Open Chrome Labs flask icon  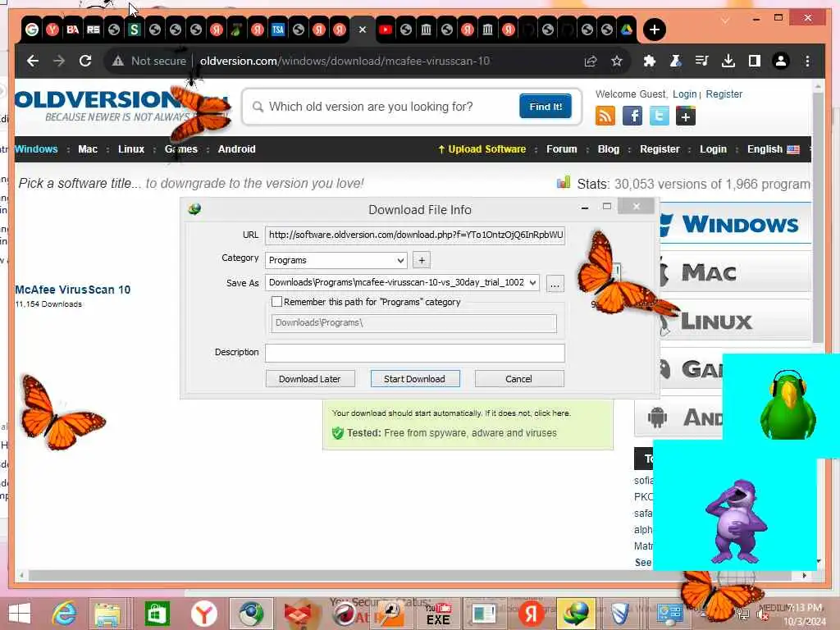pyautogui.click(x=676, y=61)
